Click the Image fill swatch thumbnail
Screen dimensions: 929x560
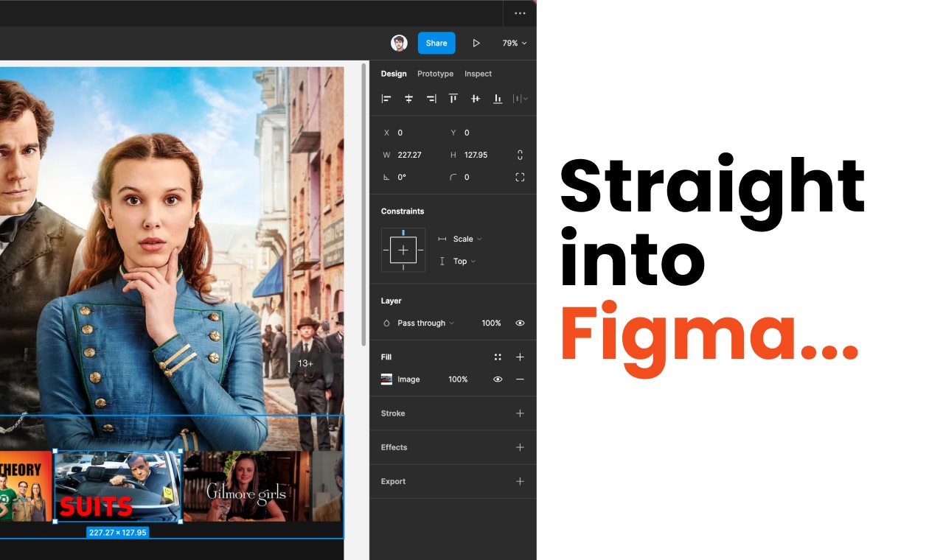pyautogui.click(x=386, y=379)
